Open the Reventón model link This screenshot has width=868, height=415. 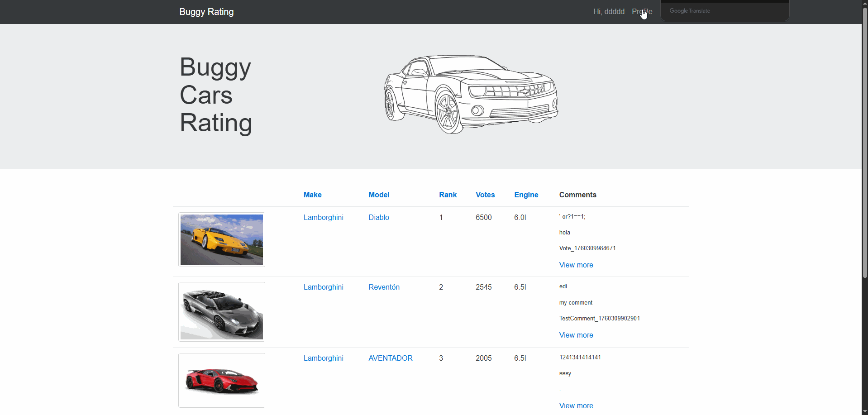[384, 287]
